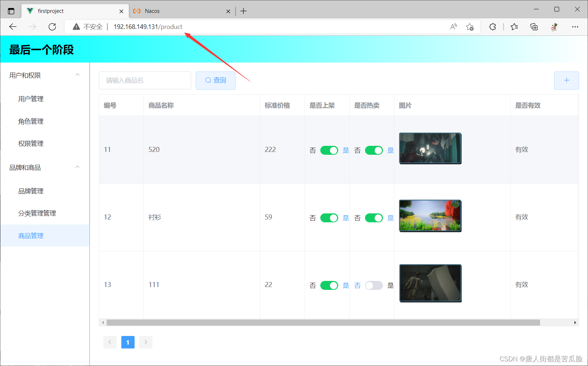Open browser settings three-dots menu

(x=575, y=27)
